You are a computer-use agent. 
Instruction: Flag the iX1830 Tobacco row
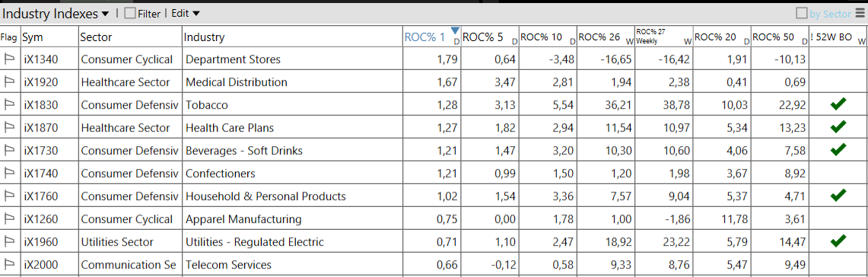(9, 105)
